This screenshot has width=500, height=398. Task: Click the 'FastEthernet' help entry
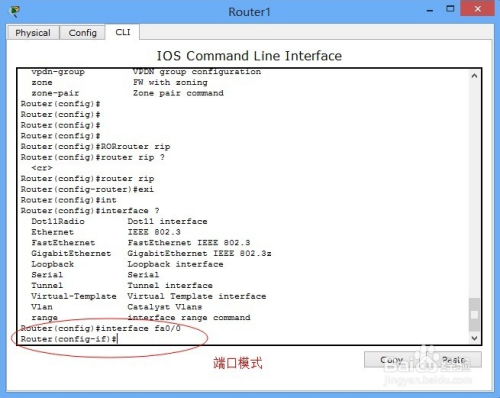click(x=63, y=243)
